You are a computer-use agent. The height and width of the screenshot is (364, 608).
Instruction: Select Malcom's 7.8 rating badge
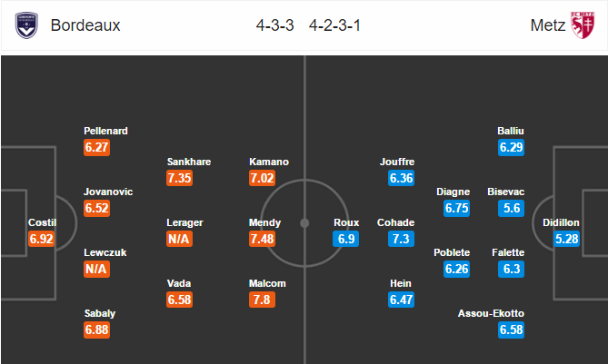(262, 300)
